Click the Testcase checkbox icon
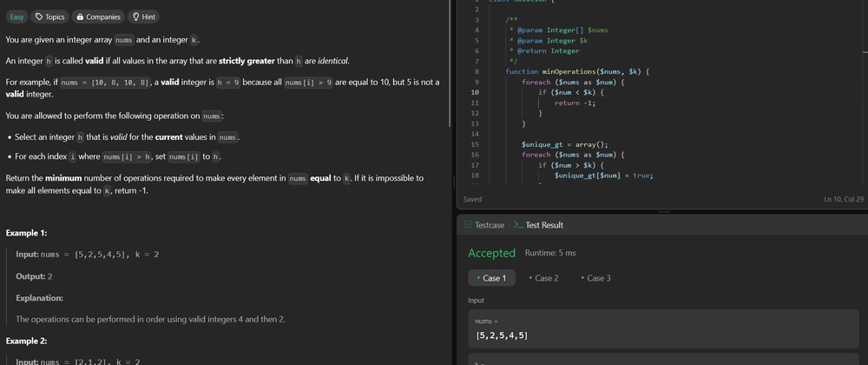This screenshot has height=365, width=868. (x=468, y=224)
